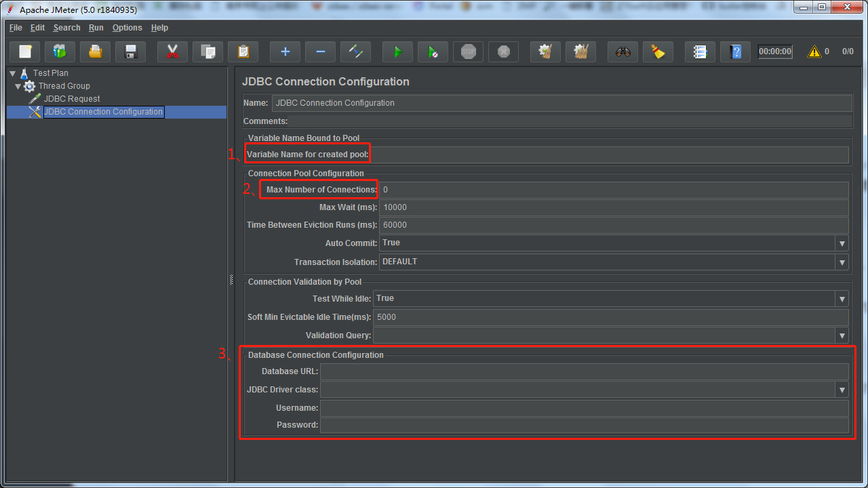Open the Transaction Isolation dropdown

pos(842,262)
